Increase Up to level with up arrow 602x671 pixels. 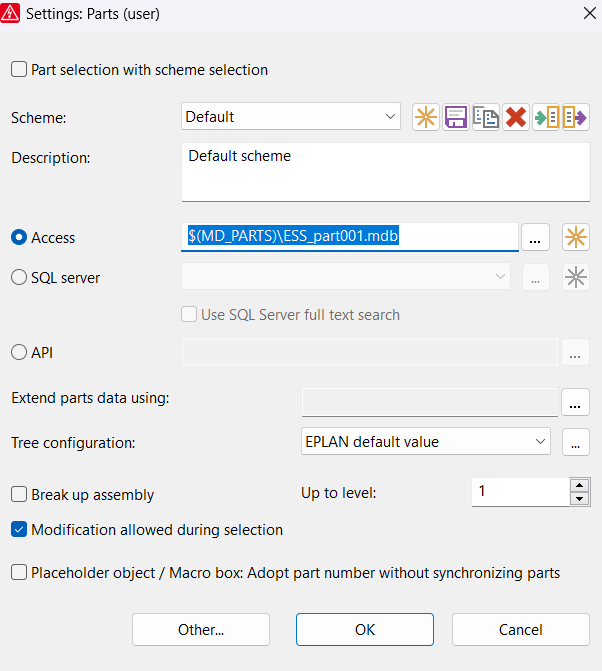580,485
